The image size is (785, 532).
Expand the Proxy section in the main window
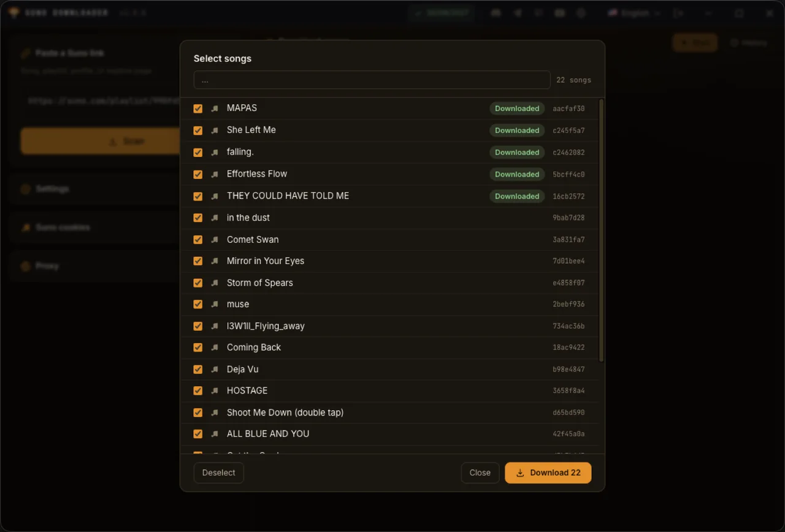coord(95,266)
